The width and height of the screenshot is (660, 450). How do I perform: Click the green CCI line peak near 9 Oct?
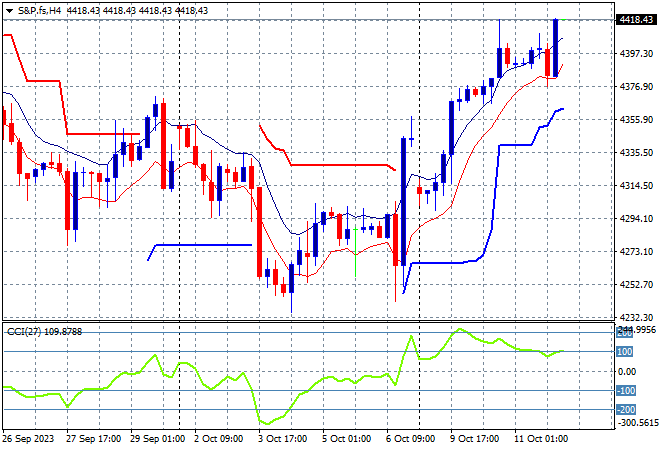pyautogui.click(x=460, y=329)
